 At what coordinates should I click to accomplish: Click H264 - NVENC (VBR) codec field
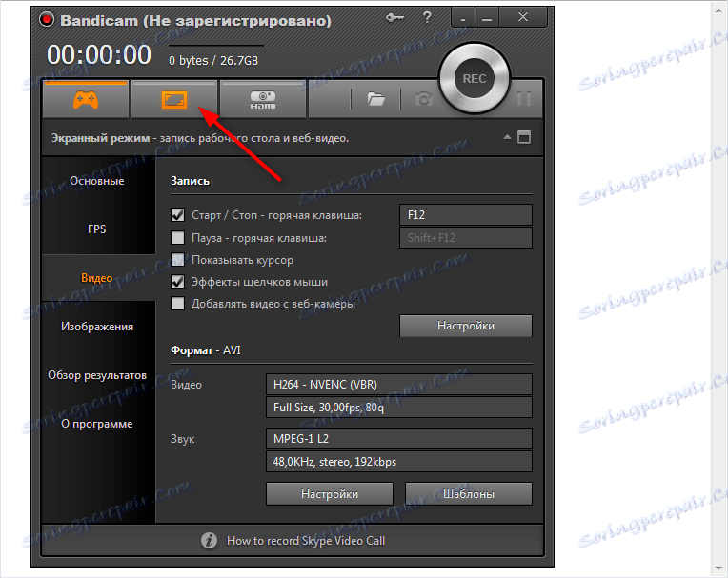(399, 385)
